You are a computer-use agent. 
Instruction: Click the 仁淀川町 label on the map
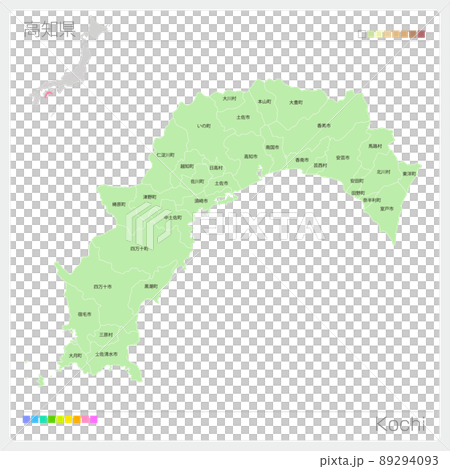click(x=166, y=155)
